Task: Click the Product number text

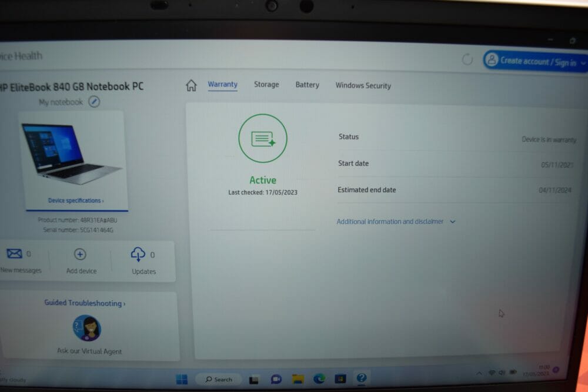Action: point(78,220)
